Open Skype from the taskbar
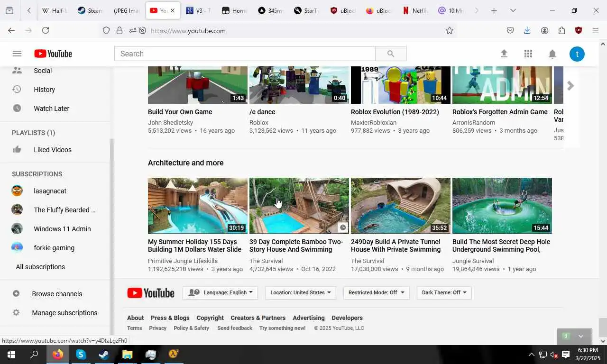This screenshot has height=364, width=607. pyautogui.click(x=81, y=355)
